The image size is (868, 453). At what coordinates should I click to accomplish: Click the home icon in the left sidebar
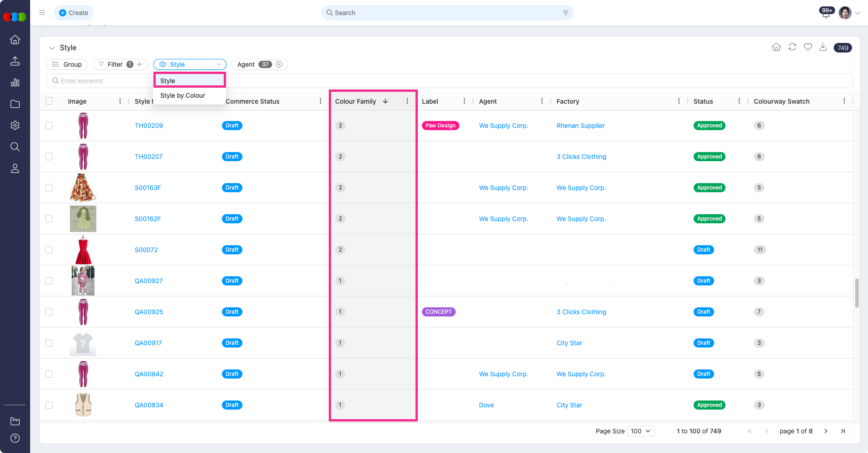point(15,40)
